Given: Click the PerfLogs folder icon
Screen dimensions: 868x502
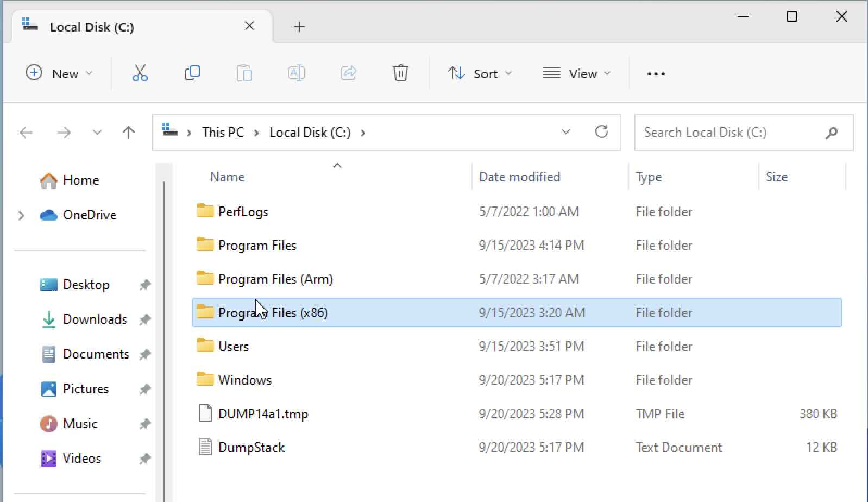Looking at the screenshot, I should tap(205, 211).
